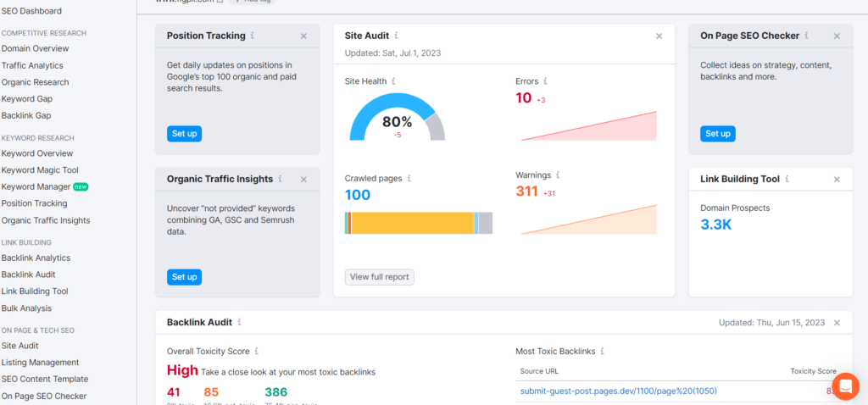Viewport: 868px width, 405px height.
Task: Open Keyword Manager in sidebar
Action: pos(36,187)
